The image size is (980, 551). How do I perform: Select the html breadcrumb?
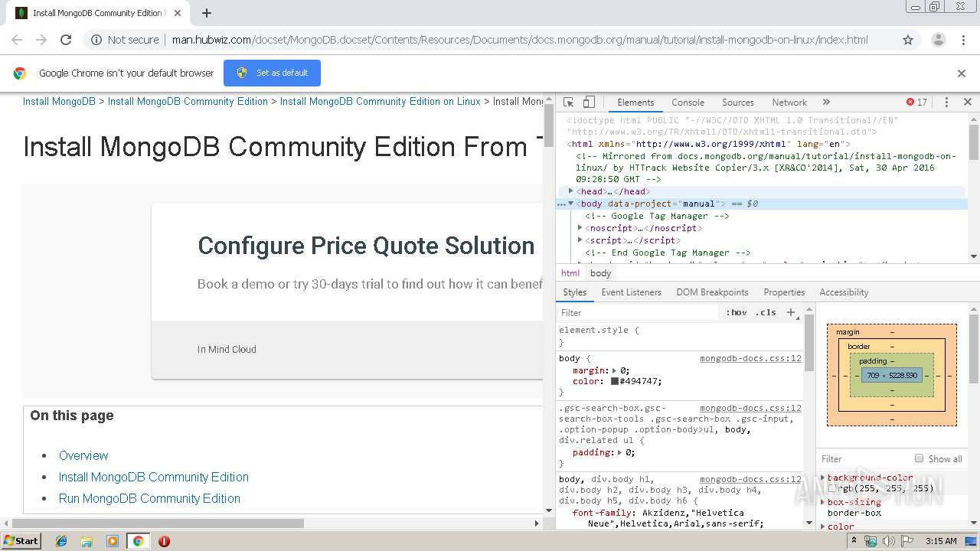click(570, 273)
